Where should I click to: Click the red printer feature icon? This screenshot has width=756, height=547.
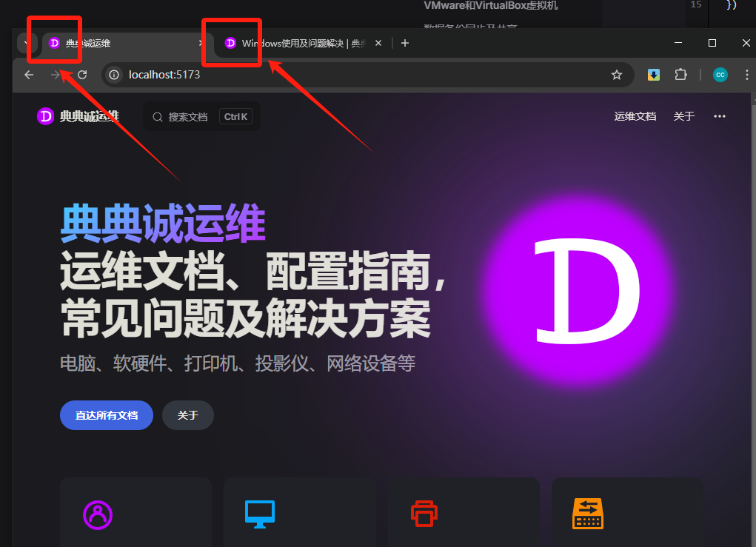click(424, 514)
